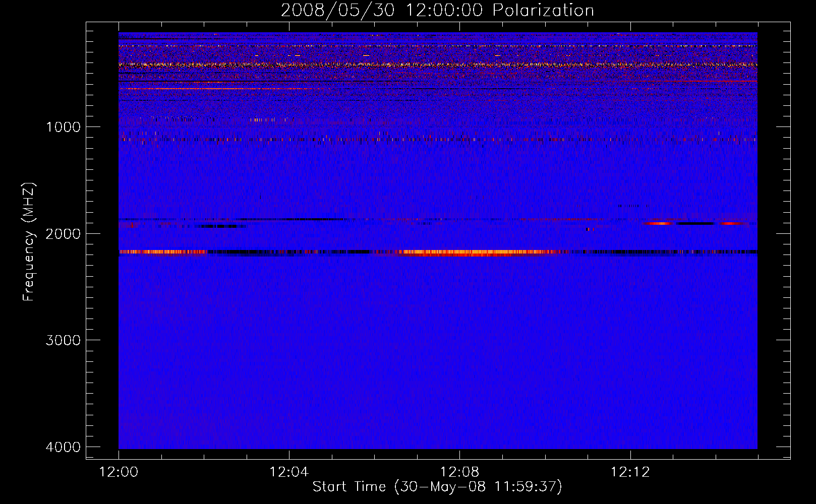Click the 'Start Time (30-May-08 11:59:37)' caption
This screenshot has width=816, height=504.
tap(437, 487)
